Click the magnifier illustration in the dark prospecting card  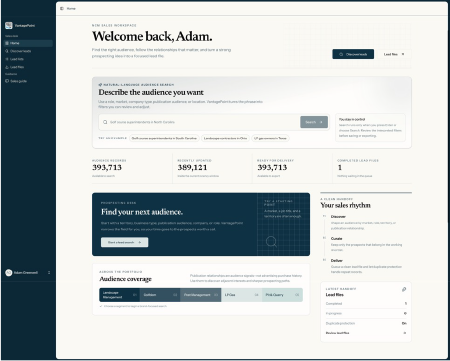(271, 241)
